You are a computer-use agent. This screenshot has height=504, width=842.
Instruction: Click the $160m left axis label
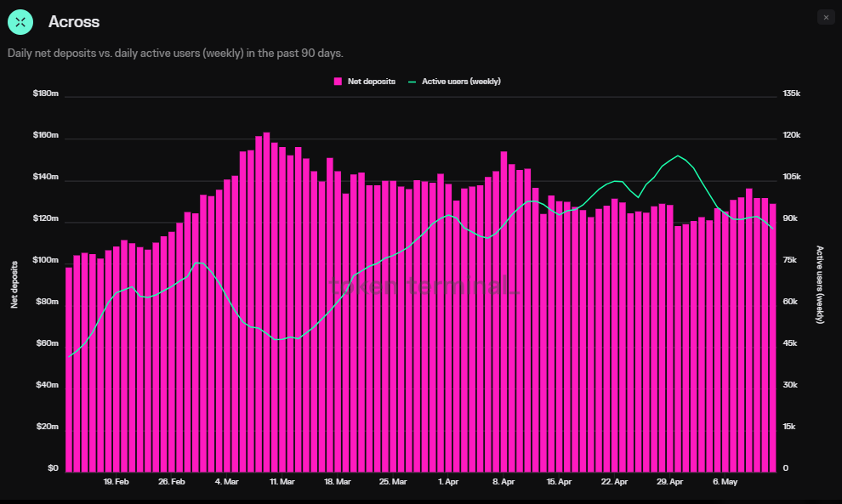pyautogui.click(x=46, y=135)
